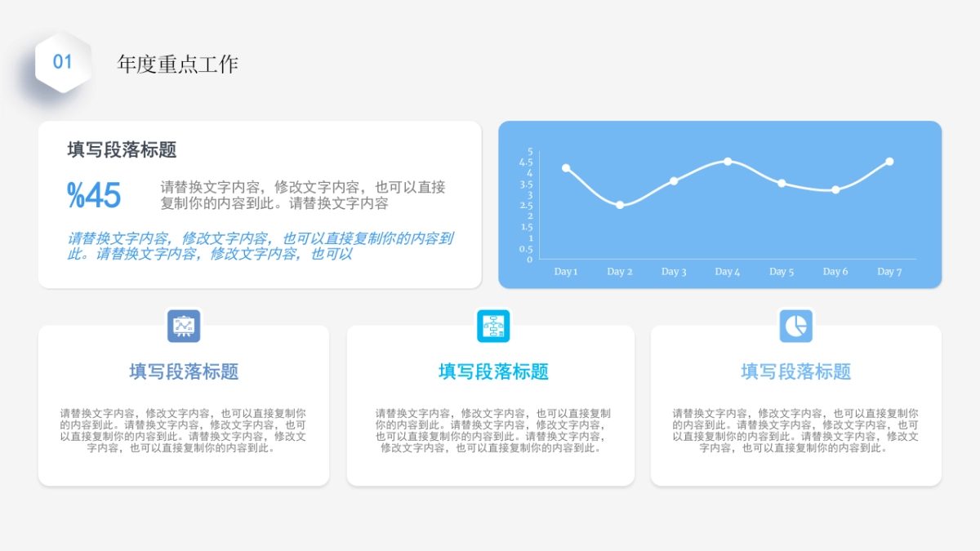Screen dimensions: 980x551
Task: Select the Day 7 data point on the chart
Action: [889, 161]
